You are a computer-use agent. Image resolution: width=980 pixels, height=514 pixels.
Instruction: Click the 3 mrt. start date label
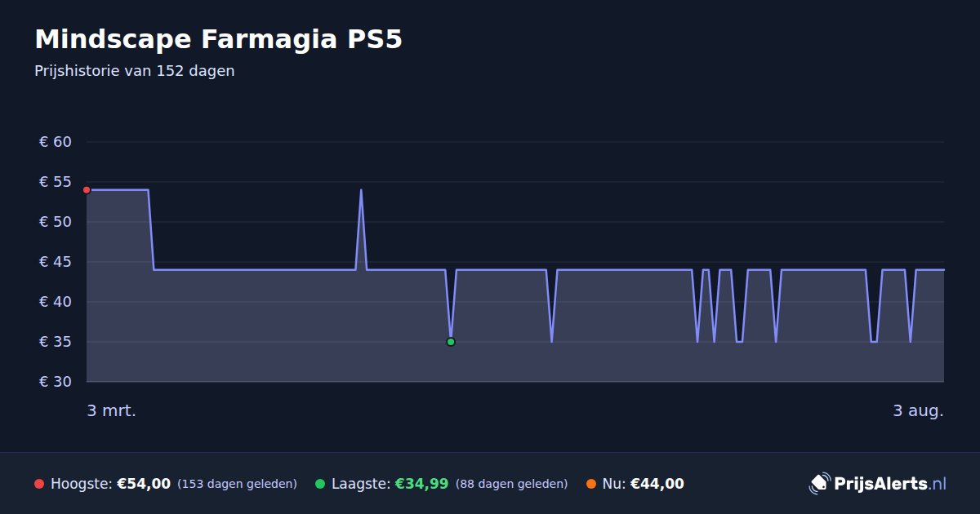pos(112,410)
